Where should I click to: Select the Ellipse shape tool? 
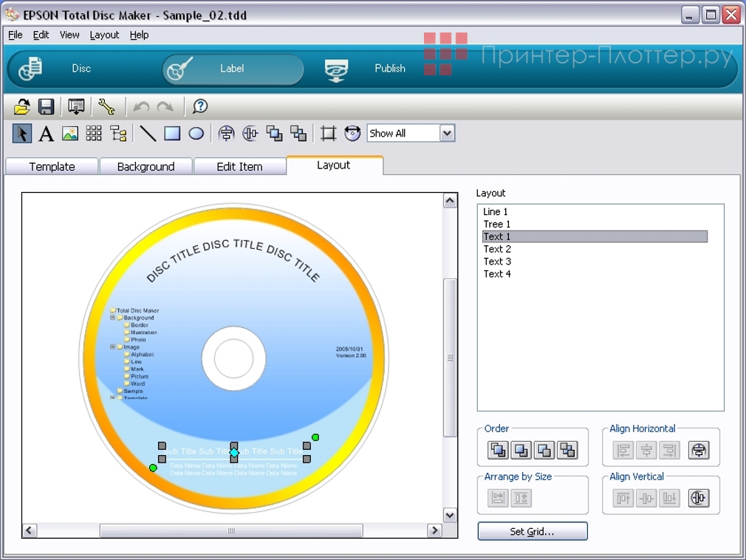click(x=196, y=134)
